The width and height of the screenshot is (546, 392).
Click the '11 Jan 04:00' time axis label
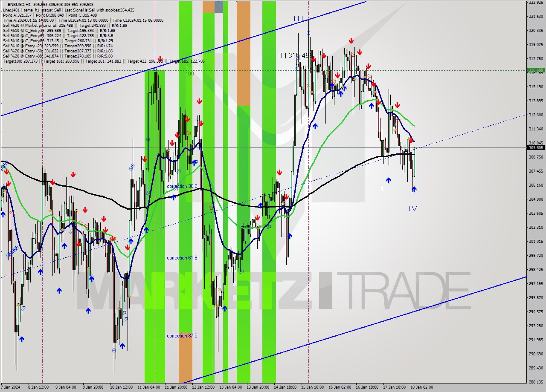coord(148,387)
